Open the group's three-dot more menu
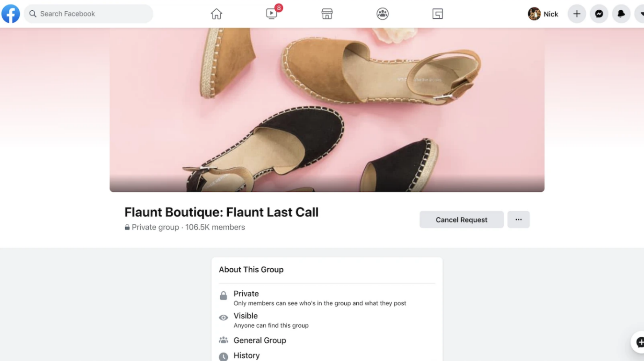Screen dimensions: 644x361 tap(518, 220)
